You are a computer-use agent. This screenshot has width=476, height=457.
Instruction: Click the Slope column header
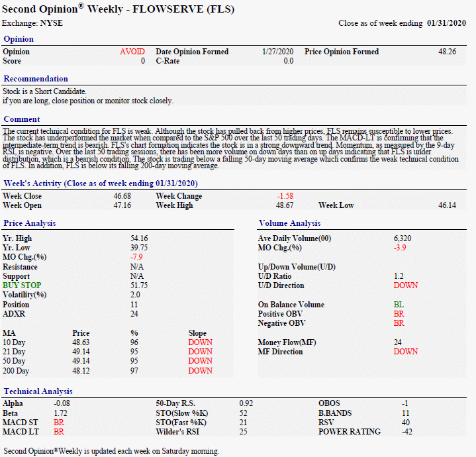coord(197,333)
